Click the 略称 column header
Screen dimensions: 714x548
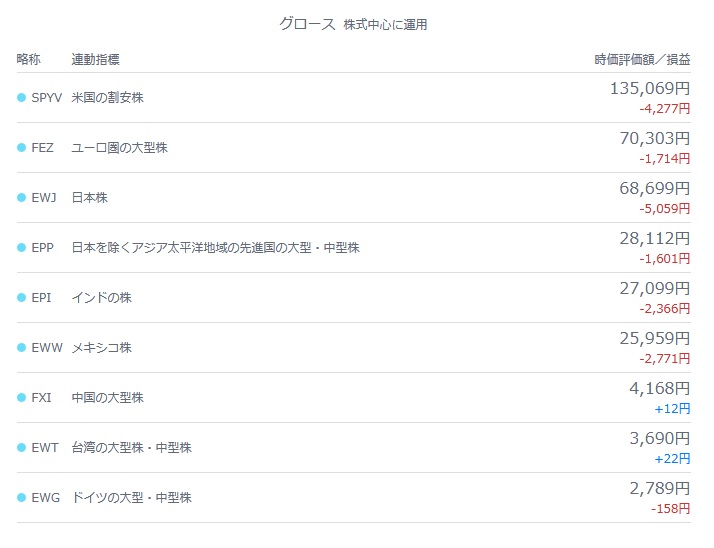pyautogui.click(x=29, y=59)
